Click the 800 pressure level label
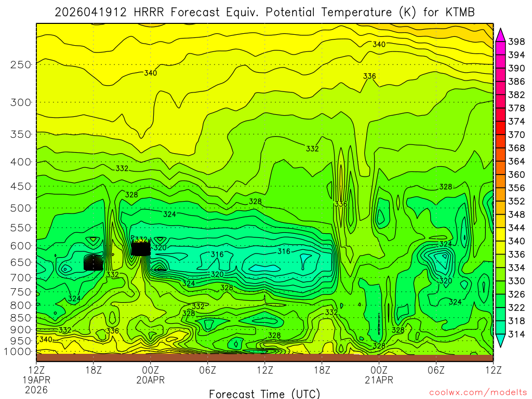This screenshot has height=399, width=532. [x=21, y=305]
